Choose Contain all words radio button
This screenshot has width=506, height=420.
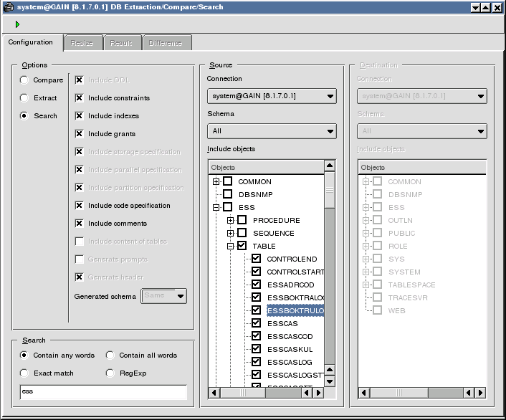(110, 355)
